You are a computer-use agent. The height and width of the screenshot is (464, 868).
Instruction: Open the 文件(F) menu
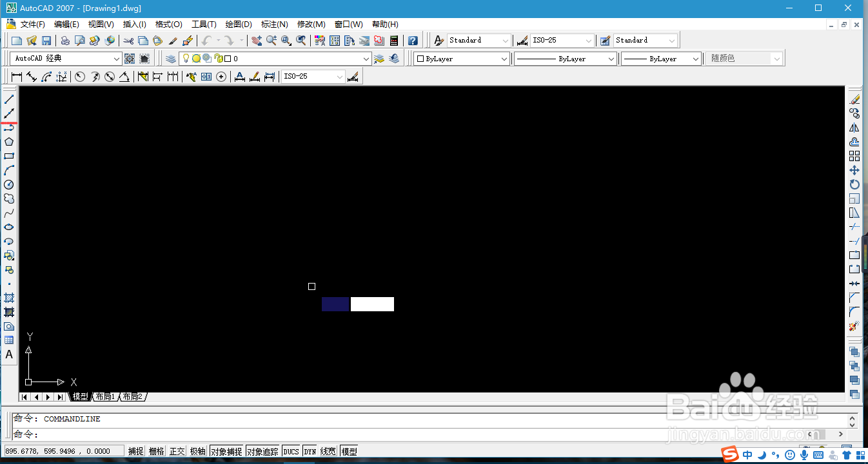pos(32,24)
